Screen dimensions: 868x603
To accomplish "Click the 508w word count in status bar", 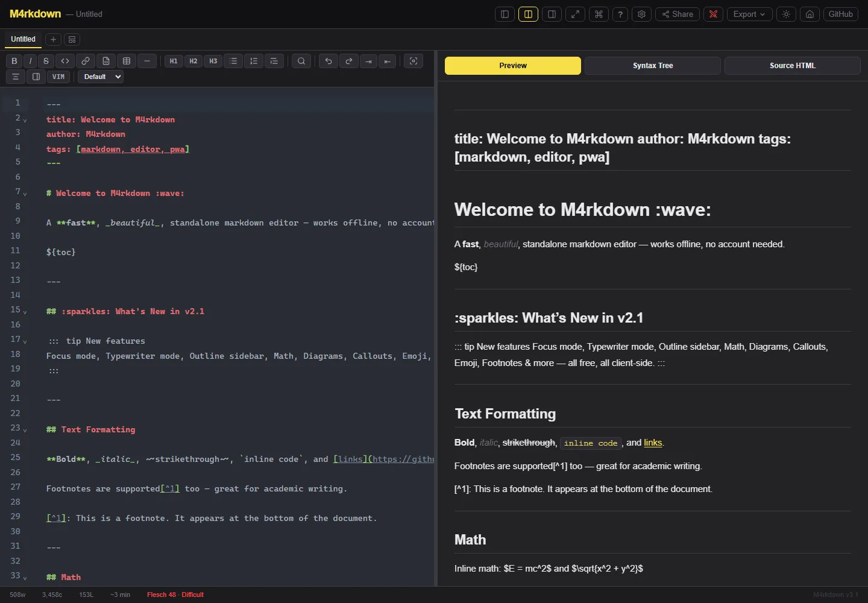I will coord(17,595).
